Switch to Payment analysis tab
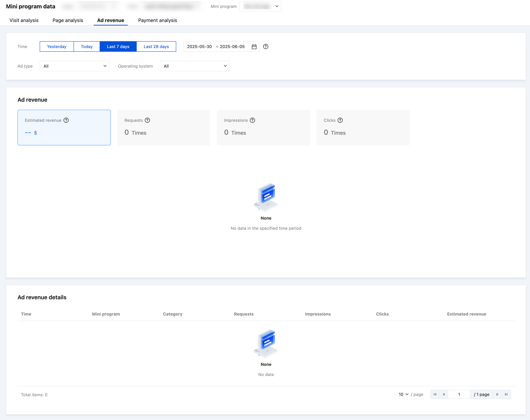 pos(157,20)
